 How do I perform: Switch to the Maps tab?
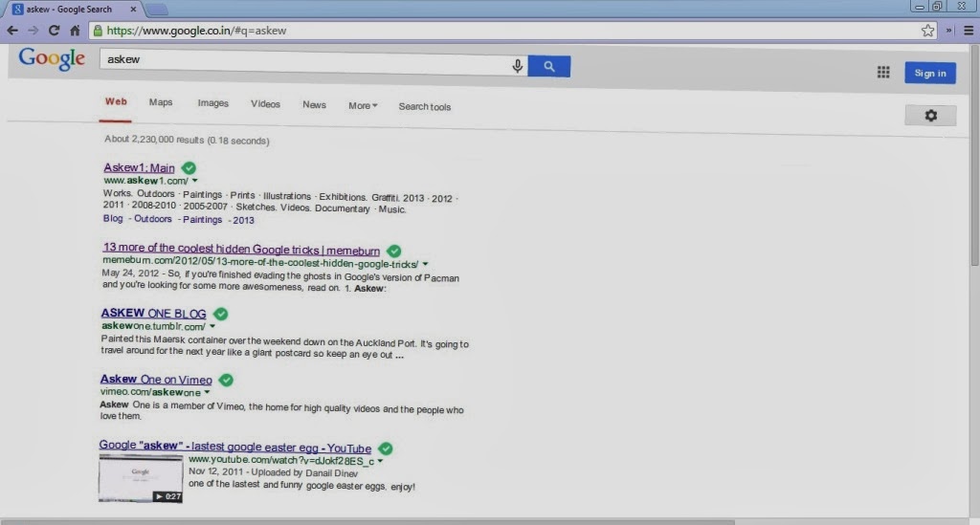click(161, 102)
